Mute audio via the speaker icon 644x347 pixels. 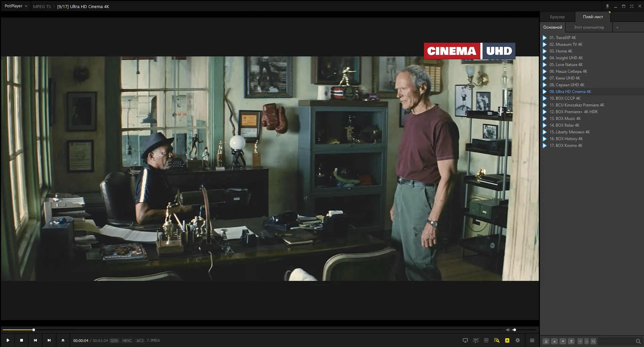508,330
